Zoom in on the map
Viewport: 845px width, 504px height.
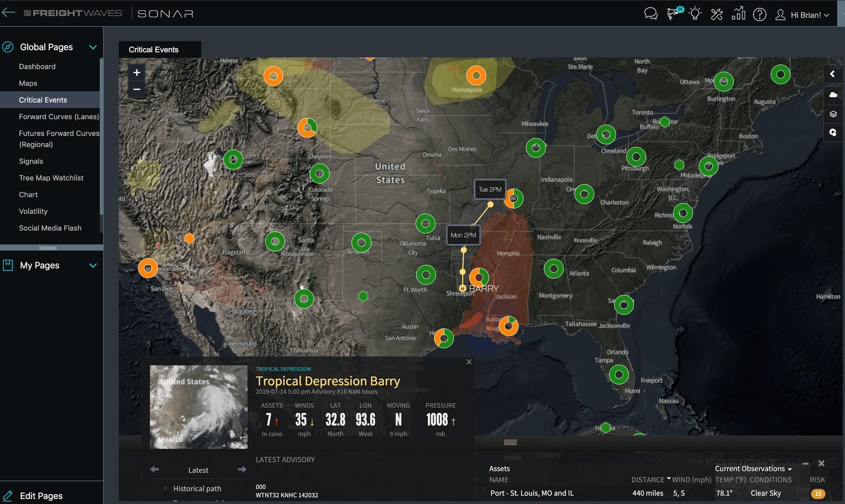(137, 73)
